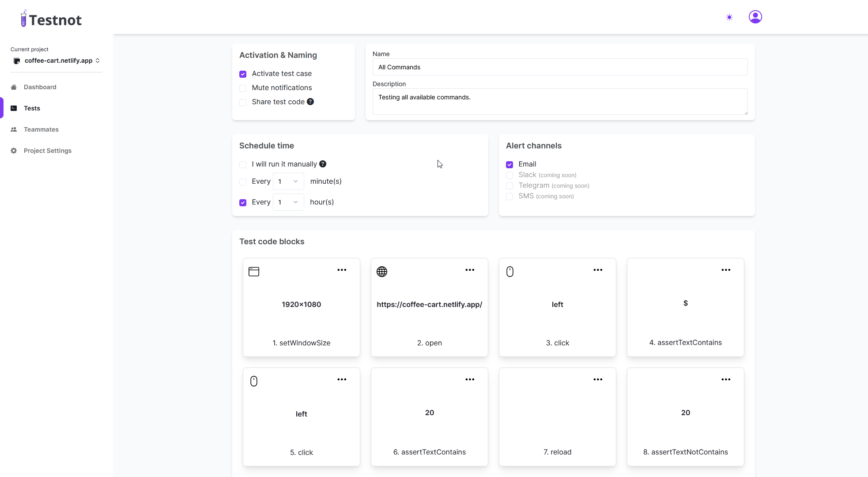Select the Dashboard sidebar icon
This screenshot has width=868, height=477.
click(x=14, y=87)
